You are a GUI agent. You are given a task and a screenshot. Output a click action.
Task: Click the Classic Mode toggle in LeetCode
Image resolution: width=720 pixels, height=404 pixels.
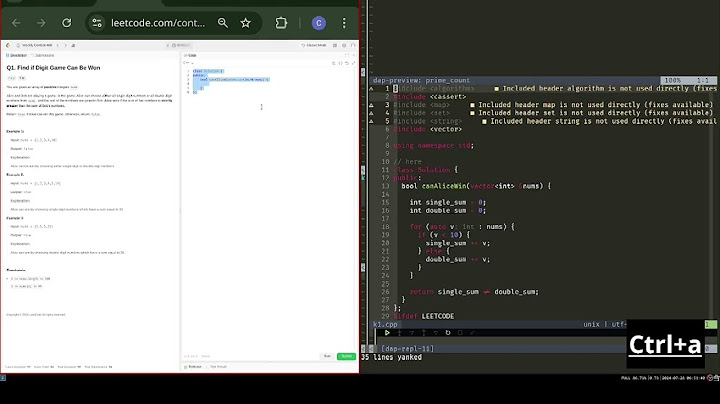click(x=314, y=45)
